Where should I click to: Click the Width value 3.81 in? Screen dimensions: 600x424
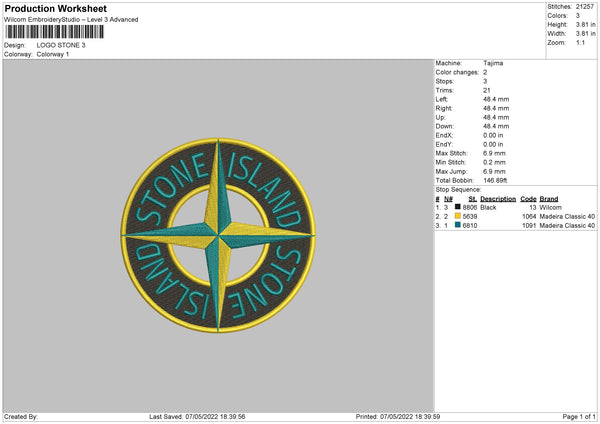pyautogui.click(x=585, y=34)
